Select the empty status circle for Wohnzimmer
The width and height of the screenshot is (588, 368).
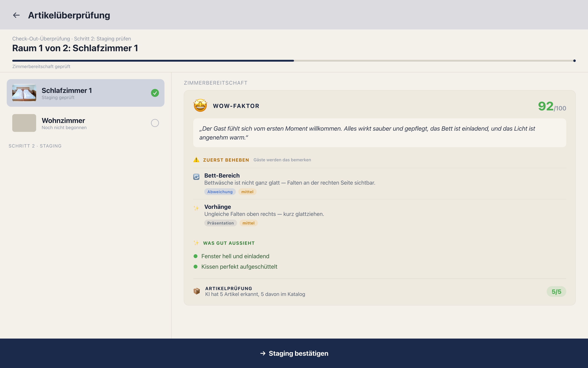[x=155, y=123]
